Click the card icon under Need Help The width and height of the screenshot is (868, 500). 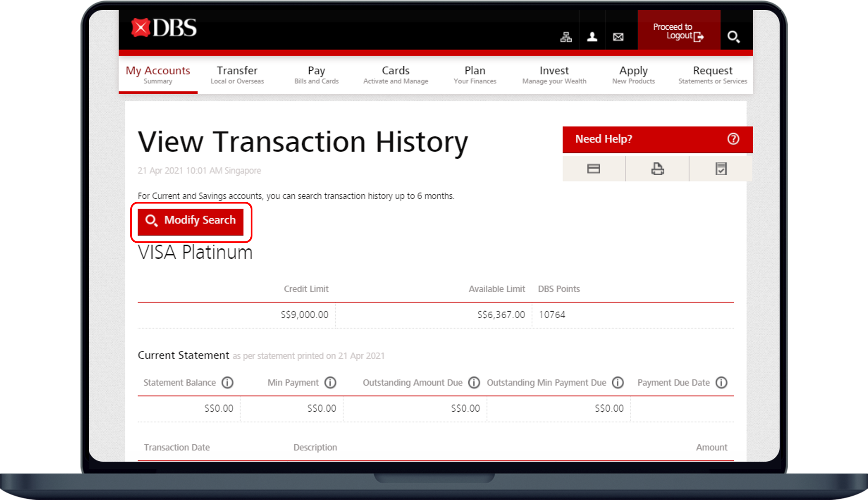593,169
